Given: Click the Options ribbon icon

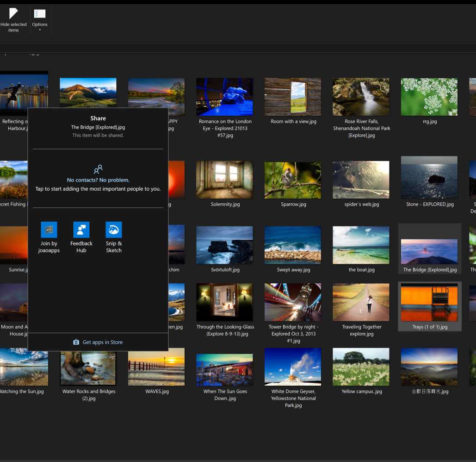Looking at the screenshot, I should tap(40, 14).
